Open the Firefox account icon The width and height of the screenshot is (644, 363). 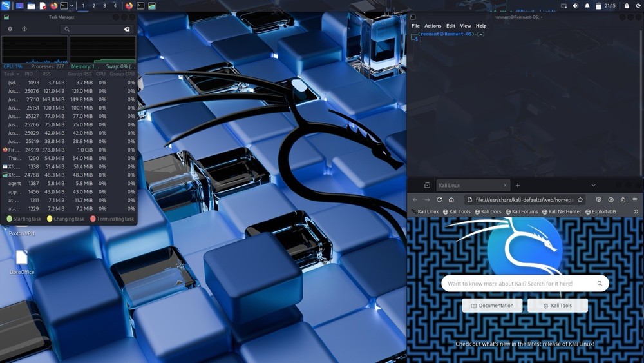pyautogui.click(x=611, y=200)
